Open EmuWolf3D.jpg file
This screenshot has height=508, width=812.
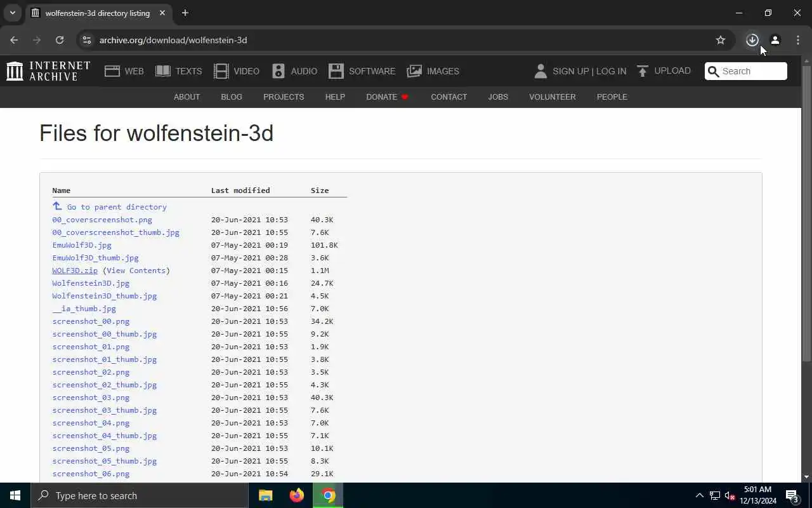[82, 245]
